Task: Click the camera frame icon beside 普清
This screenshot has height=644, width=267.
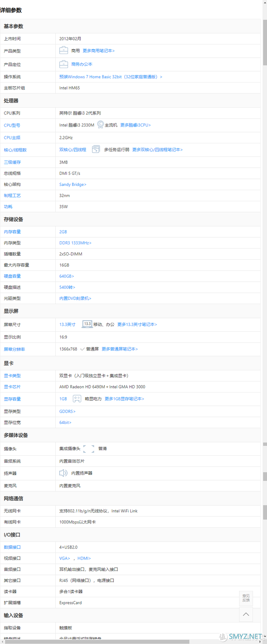Action: pos(89,449)
